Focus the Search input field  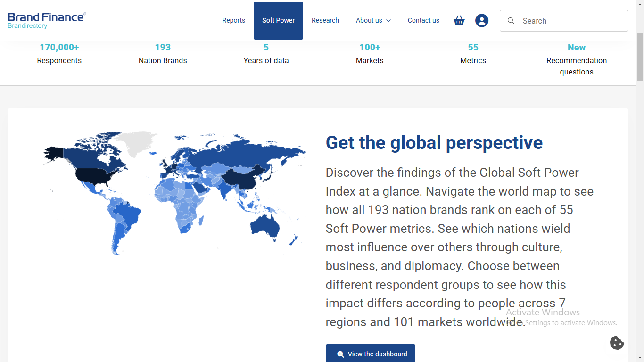(x=570, y=21)
